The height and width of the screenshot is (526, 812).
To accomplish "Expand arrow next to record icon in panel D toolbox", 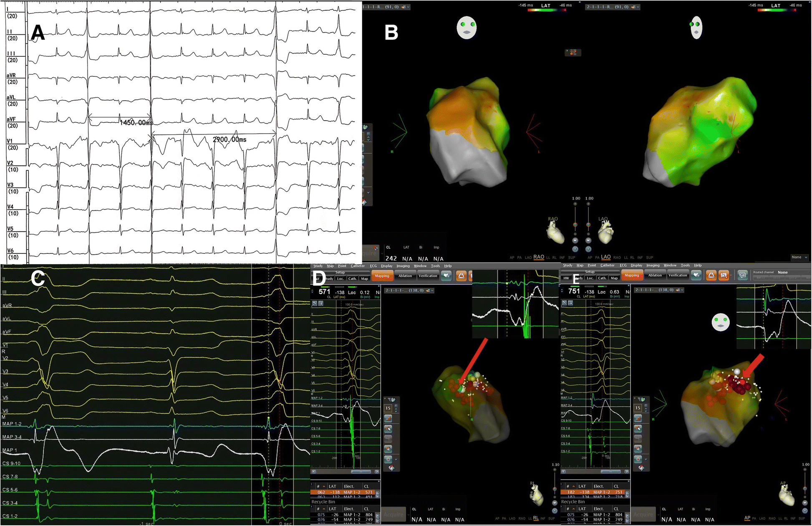I will (x=396, y=459).
